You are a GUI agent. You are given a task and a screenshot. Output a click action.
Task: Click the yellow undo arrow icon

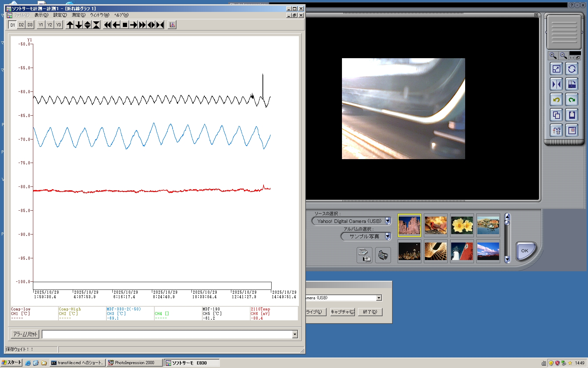tap(556, 100)
